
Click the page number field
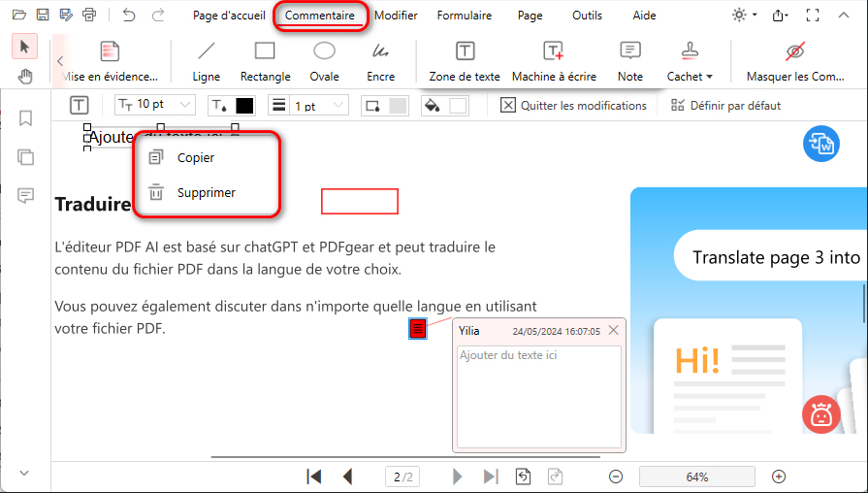click(402, 477)
